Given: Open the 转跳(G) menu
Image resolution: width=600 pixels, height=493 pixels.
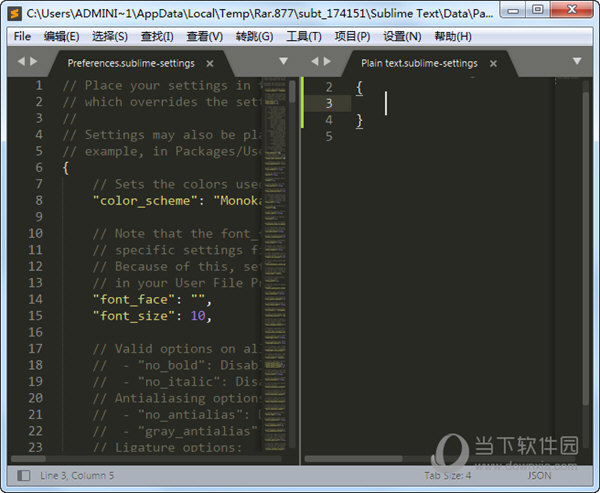Looking at the screenshot, I should [x=254, y=36].
